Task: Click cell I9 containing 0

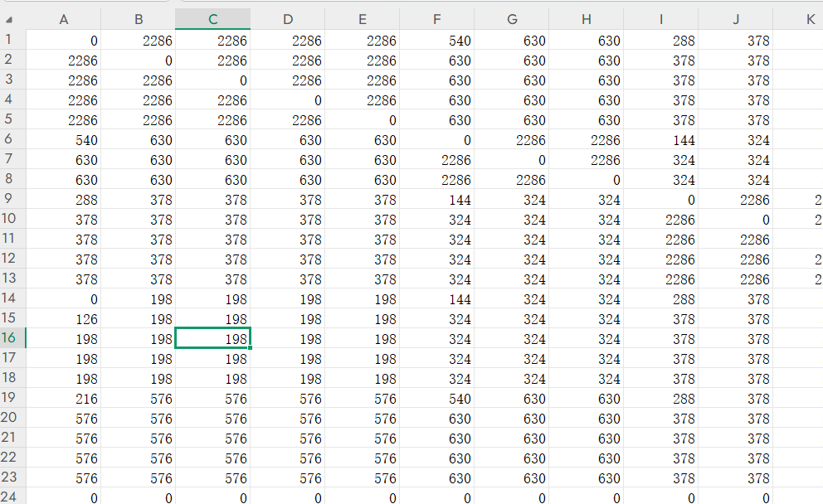Action: (660, 200)
